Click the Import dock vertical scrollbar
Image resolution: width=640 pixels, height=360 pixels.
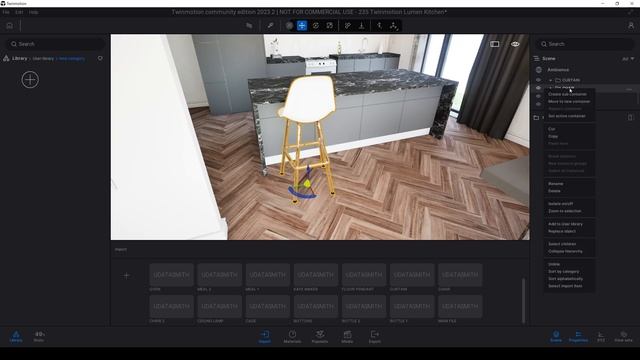[x=524, y=301]
